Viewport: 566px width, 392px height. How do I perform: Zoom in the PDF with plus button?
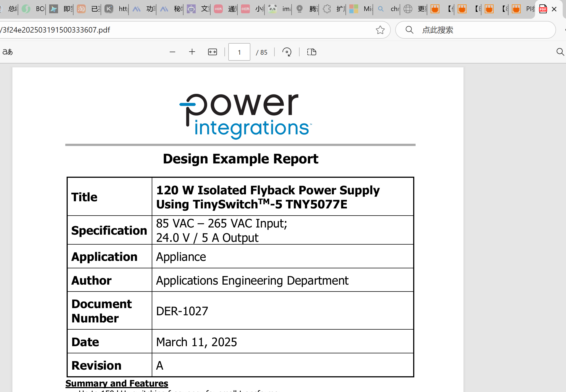[x=192, y=52]
